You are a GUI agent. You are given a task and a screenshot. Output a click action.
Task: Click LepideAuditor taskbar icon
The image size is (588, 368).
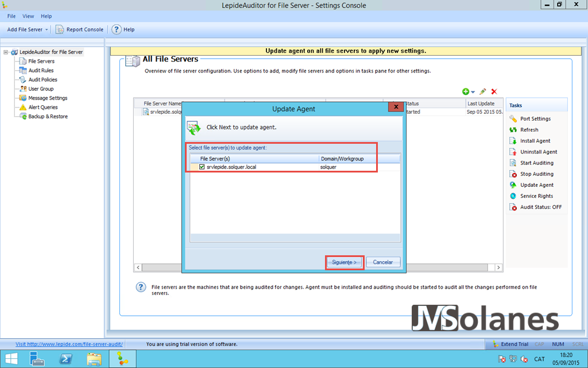[x=122, y=359]
